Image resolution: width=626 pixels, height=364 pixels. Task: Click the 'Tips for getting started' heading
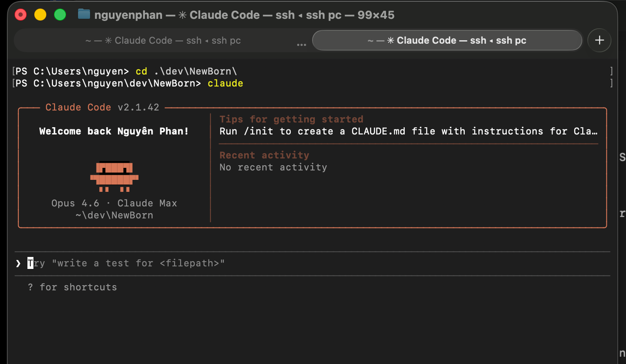[291, 119]
